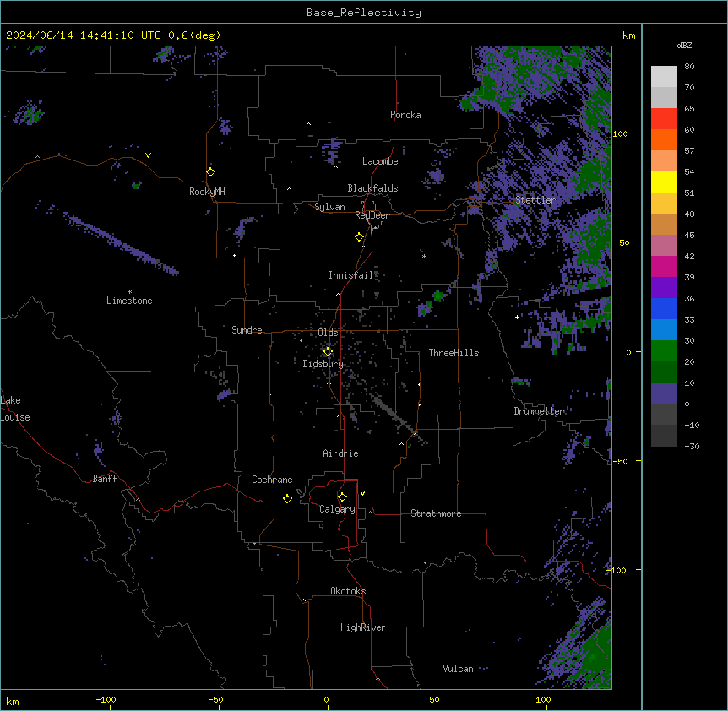Click the -100 tick on the bottom axis
Screen dimensions: 728x711
[x=106, y=699]
